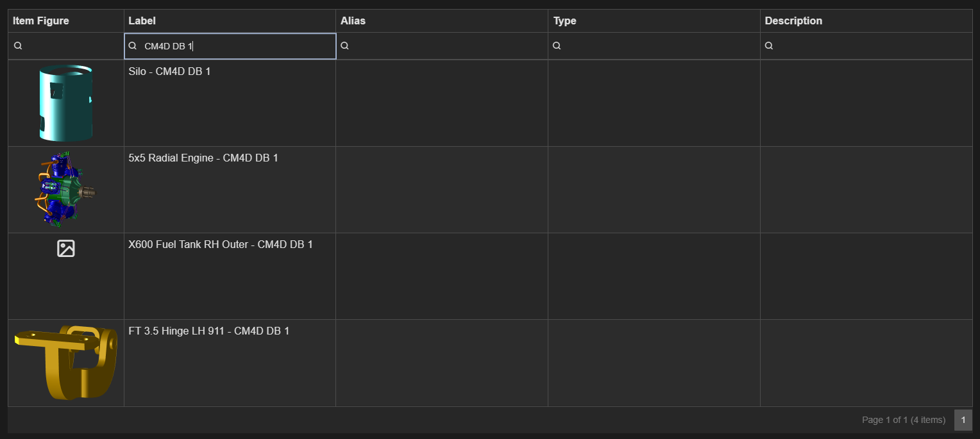Go to page 1 in pager

963,420
